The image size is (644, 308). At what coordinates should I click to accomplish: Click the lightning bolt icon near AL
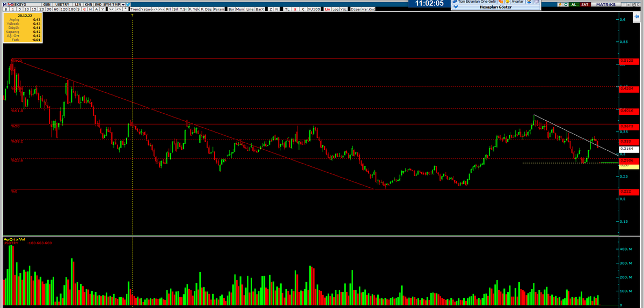click(560, 4)
